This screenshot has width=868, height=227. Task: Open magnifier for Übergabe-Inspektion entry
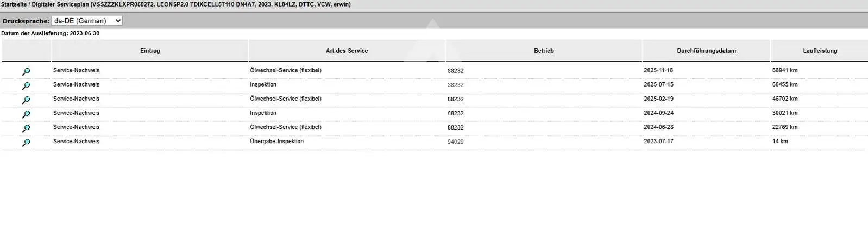pos(26,142)
